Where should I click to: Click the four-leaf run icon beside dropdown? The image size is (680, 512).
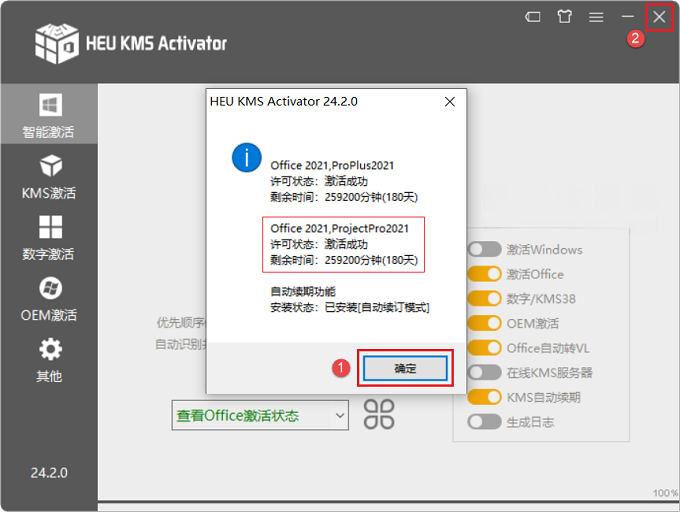click(379, 414)
